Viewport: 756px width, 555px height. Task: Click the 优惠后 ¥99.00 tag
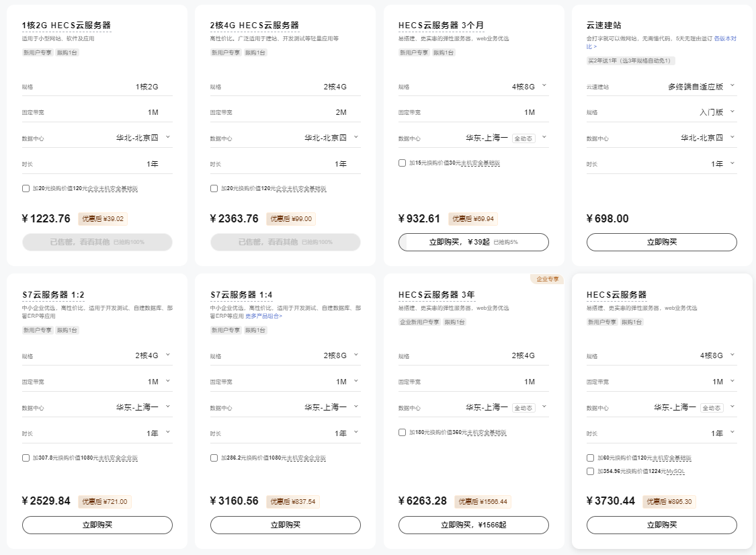[x=291, y=219]
